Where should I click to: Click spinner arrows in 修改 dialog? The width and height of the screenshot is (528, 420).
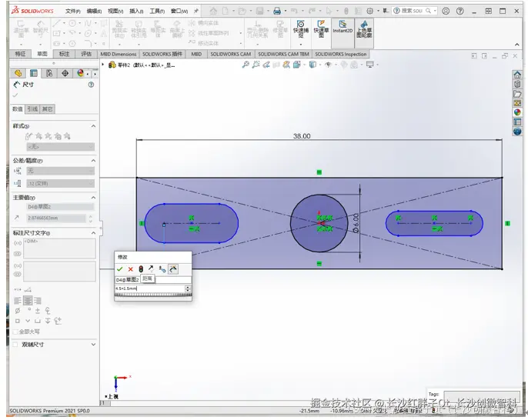(188, 288)
